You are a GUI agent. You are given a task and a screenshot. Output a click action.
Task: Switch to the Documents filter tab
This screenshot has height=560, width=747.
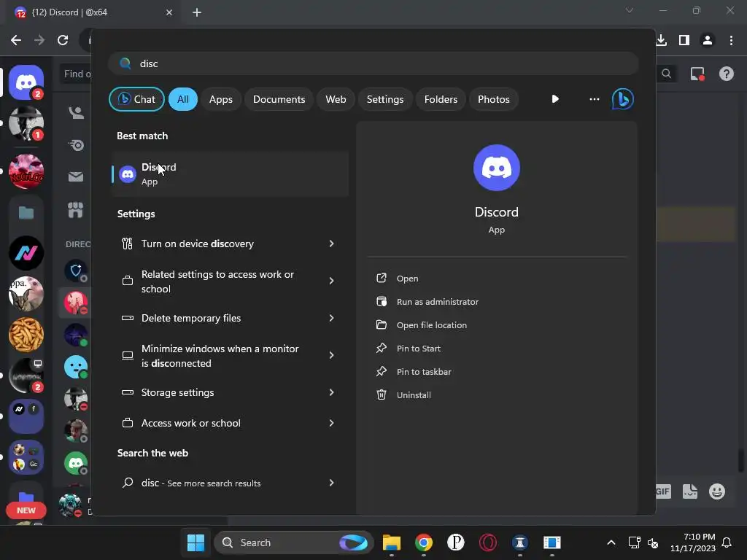(x=279, y=99)
